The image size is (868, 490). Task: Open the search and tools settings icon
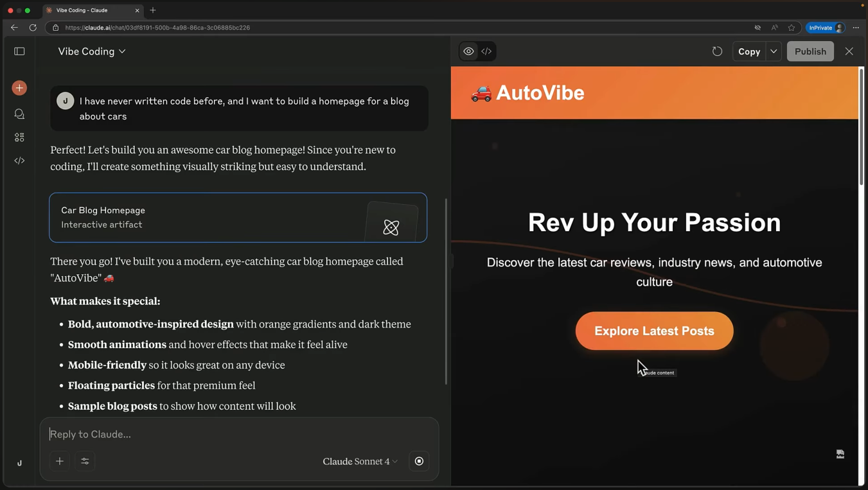click(x=85, y=461)
